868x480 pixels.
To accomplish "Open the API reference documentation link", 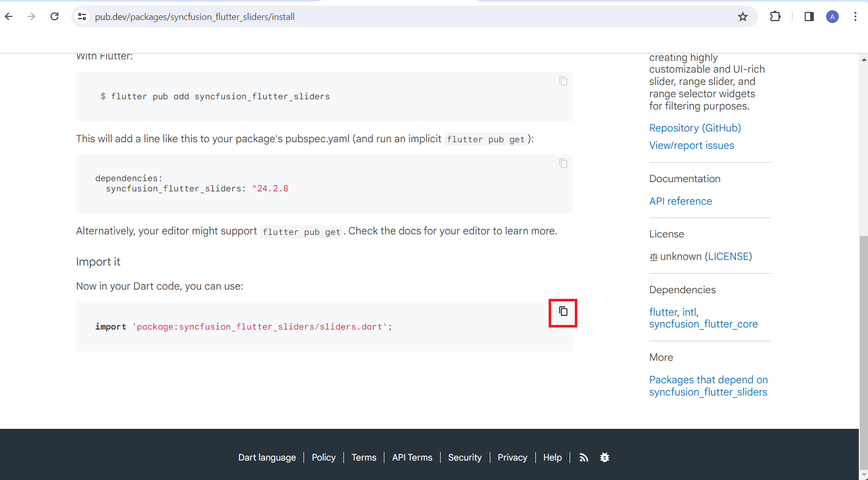I will [681, 201].
